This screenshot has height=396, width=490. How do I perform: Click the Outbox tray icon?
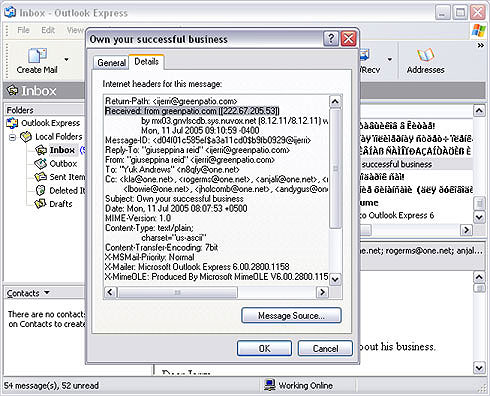coord(41,164)
